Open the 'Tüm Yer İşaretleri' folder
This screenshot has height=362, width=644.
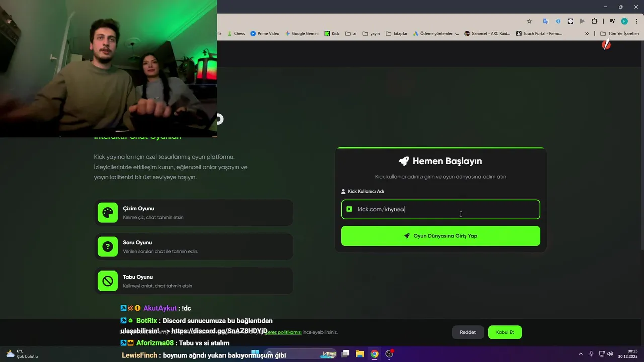point(619,34)
